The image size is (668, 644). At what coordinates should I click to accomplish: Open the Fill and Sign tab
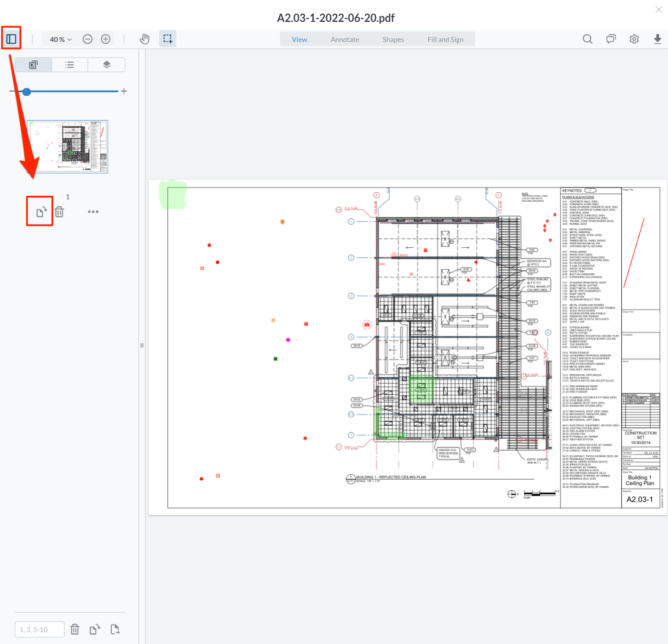[x=446, y=40]
